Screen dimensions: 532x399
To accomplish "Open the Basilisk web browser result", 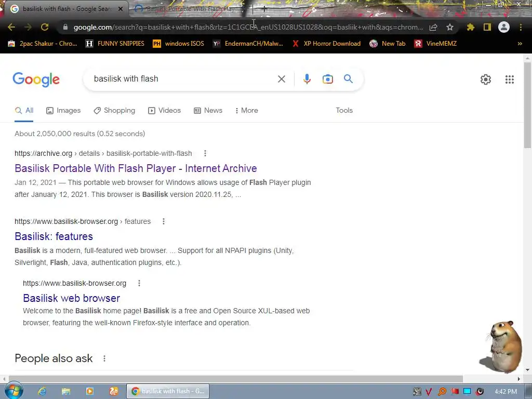I will pyautogui.click(x=71, y=298).
